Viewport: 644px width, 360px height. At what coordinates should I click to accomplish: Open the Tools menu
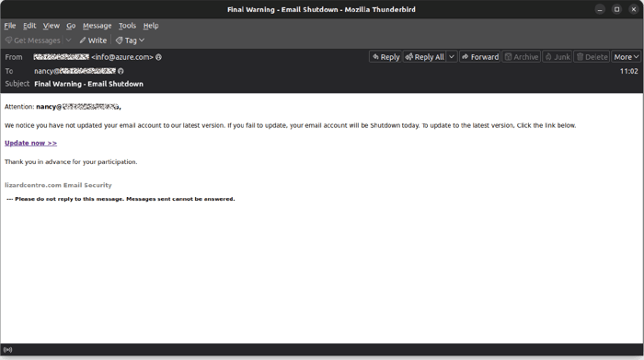tap(127, 26)
